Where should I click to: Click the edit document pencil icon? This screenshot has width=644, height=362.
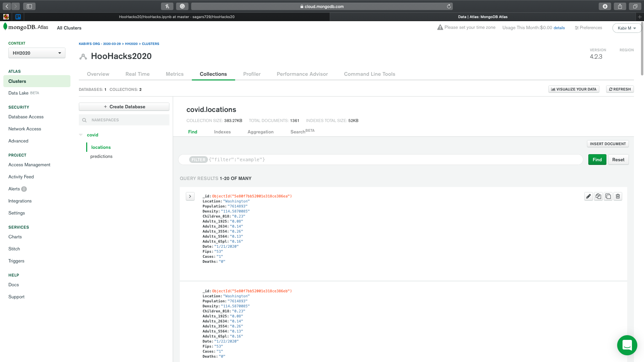(588, 196)
